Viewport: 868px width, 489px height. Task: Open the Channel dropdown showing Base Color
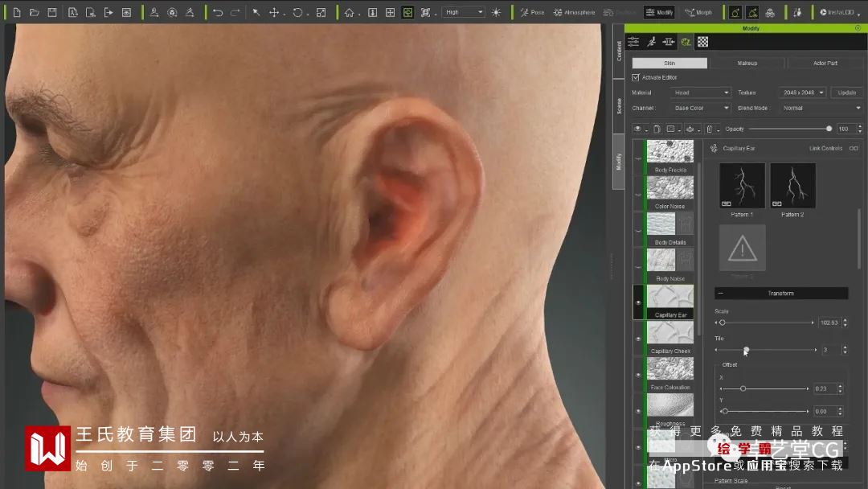[x=701, y=108]
